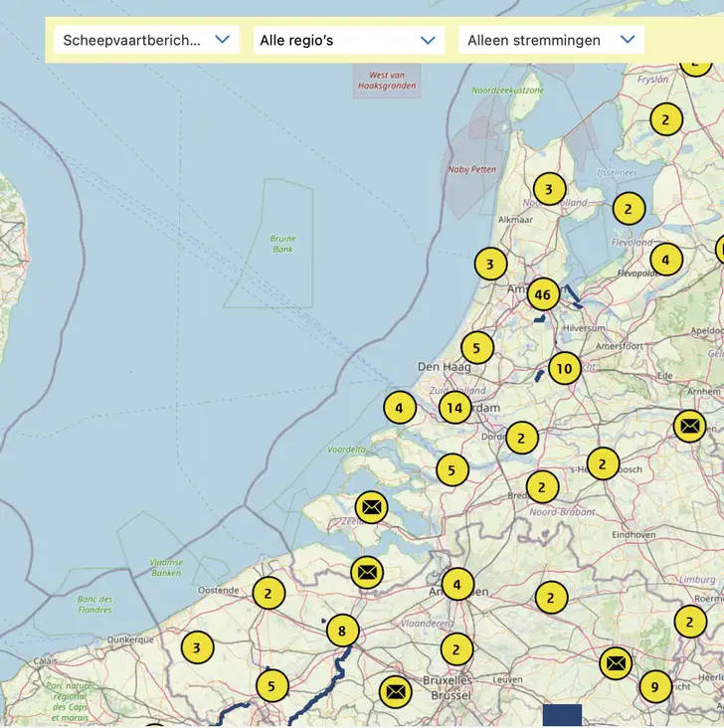Click the 9 cluster marker near Maastricht

point(654,687)
